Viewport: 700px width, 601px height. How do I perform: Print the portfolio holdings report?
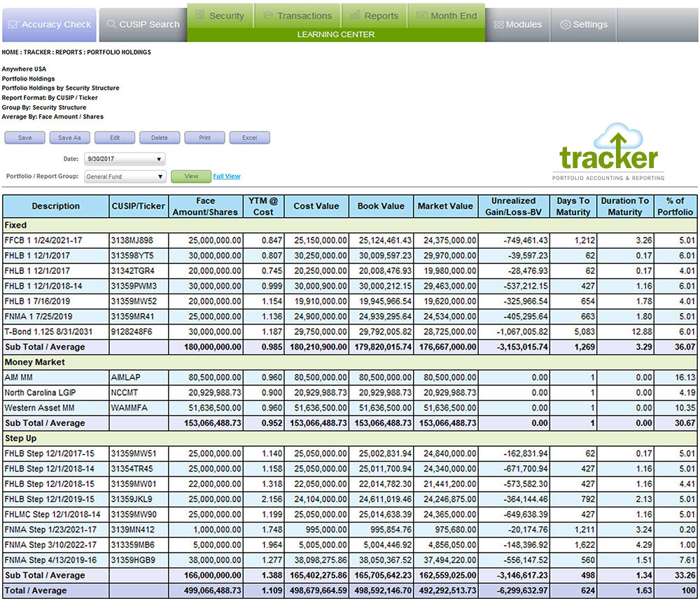point(204,138)
